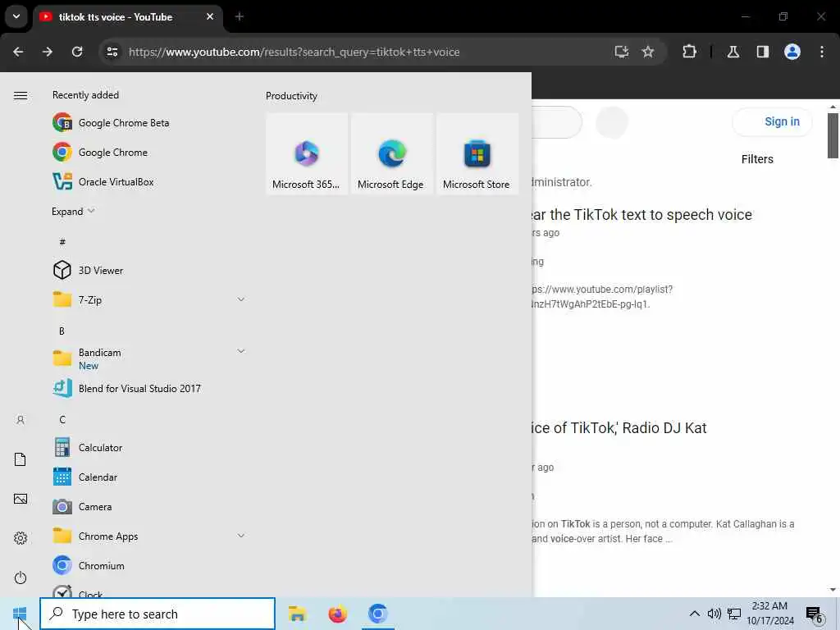Open Oracle VirtualBox app
The image size is (840, 630).
(149, 181)
